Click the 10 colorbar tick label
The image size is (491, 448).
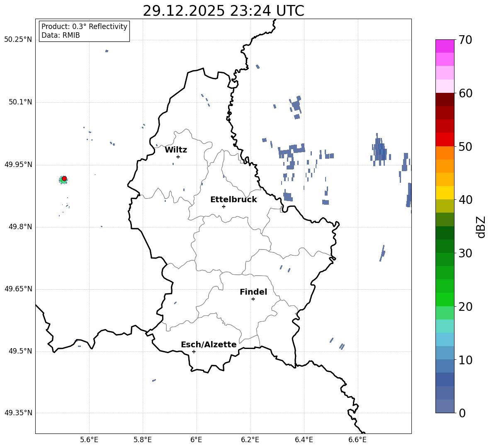pyautogui.click(x=465, y=360)
